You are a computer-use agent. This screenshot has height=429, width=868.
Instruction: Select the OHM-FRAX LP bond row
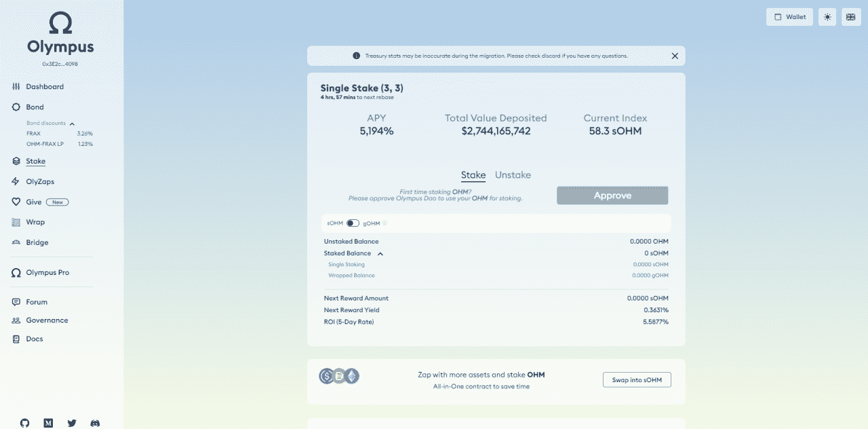pyautogui.click(x=60, y=144)
